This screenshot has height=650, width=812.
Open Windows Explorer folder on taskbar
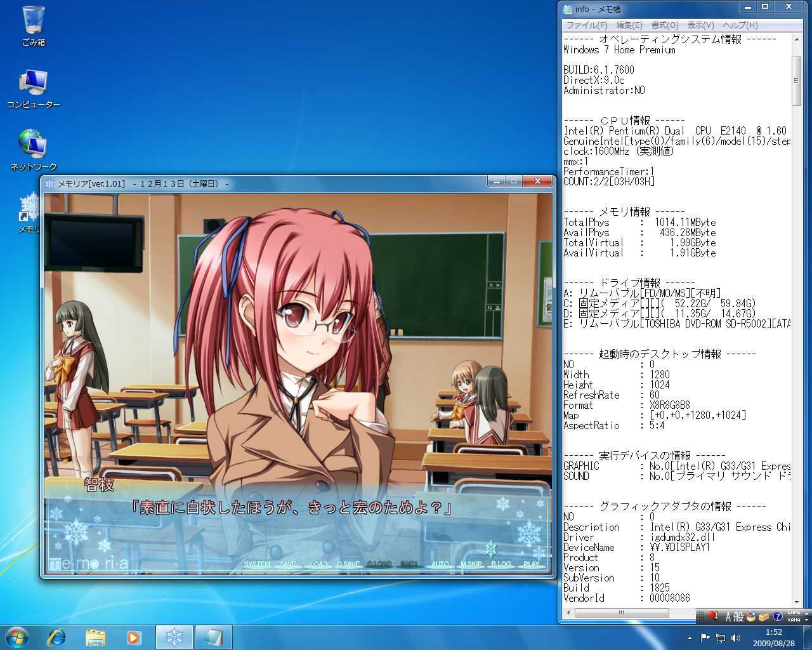96,637
